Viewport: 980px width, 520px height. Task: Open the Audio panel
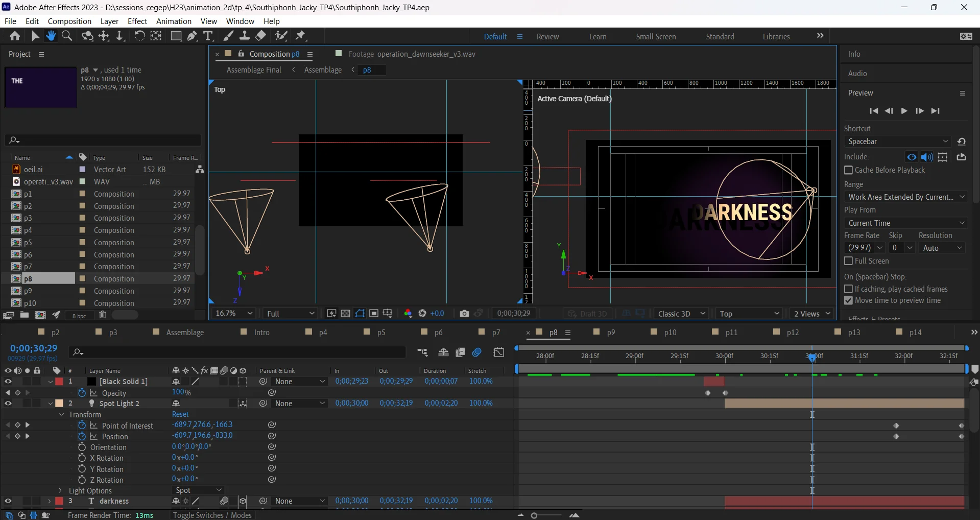coord(857,74)
